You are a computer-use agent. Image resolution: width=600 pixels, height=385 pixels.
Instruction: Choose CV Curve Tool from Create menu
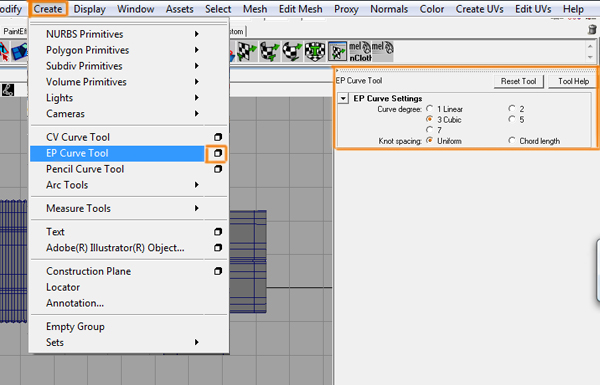(x=117, y=137)
